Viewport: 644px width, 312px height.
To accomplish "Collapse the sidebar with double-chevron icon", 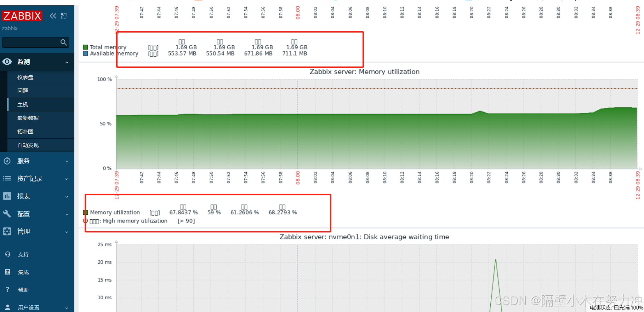I will [x=53, y=16].
